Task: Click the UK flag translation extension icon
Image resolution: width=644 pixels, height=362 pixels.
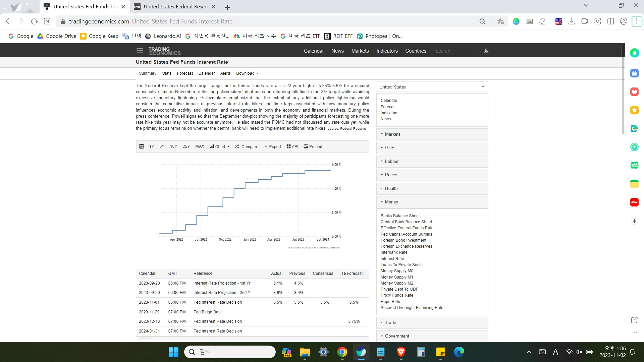Action: coord(559,21)
